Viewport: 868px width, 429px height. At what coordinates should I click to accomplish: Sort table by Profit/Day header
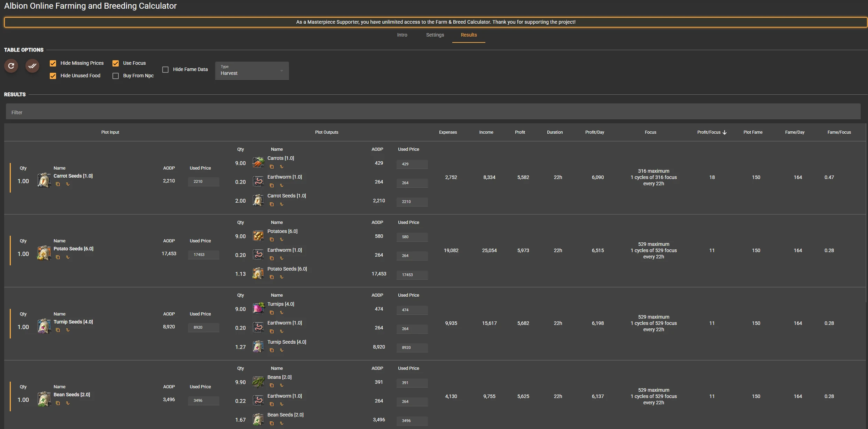594,132
